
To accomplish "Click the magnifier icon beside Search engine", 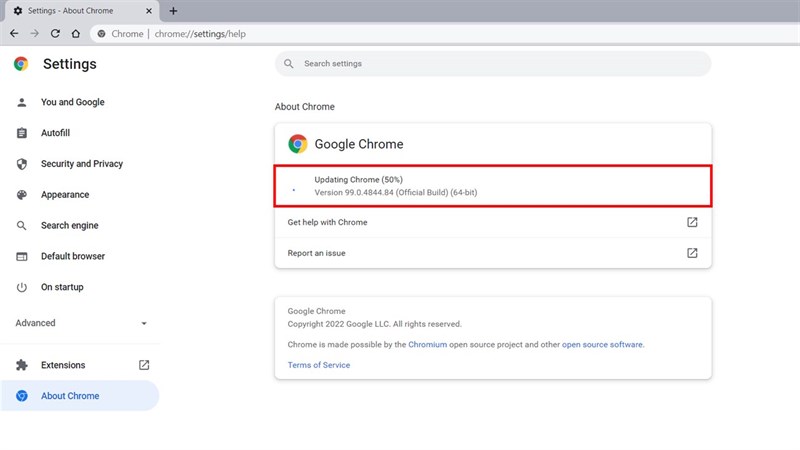I will coord(21,226).
